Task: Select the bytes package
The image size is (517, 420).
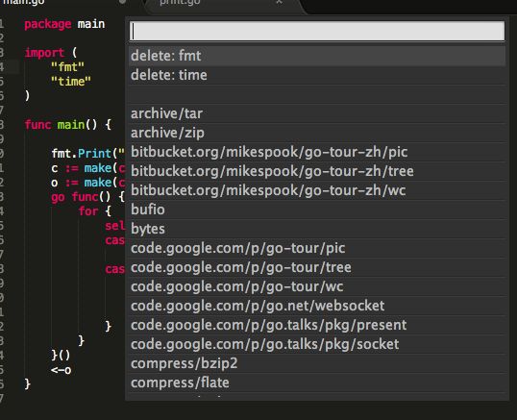Action: coord(317,229)
